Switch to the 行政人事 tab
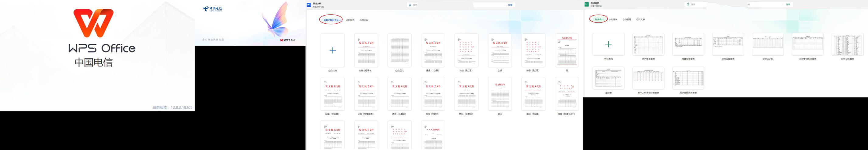868x150 pixels. point(641,19)
